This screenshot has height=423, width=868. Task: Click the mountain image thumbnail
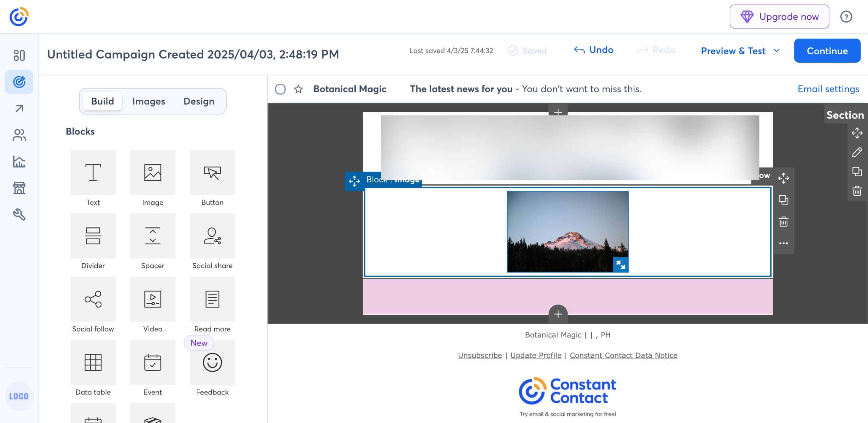tap(567, 231)
